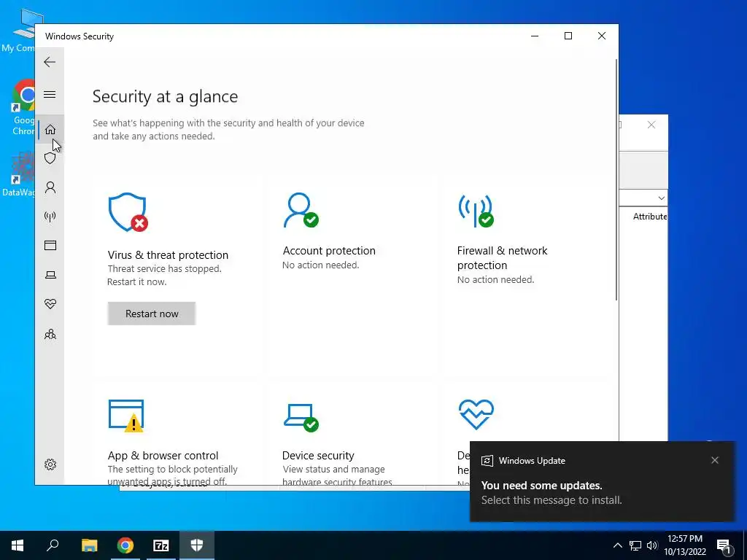Open Virus & threat protection shield in sidebar

point(50,158)
